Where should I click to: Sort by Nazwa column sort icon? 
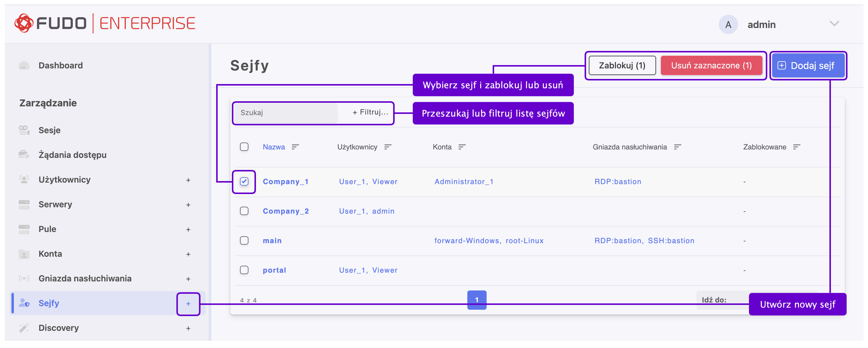click(x=295, y=147)
